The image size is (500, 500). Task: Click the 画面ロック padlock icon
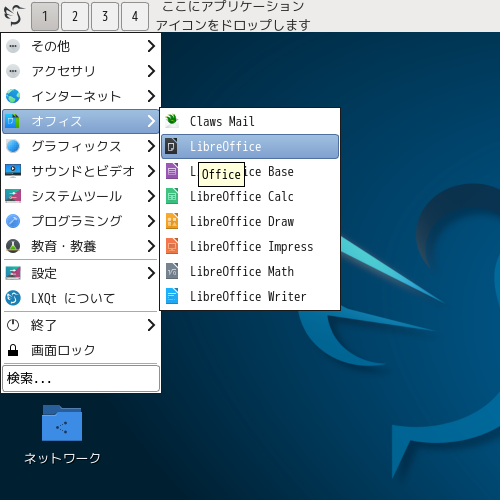tap(13, 350)
